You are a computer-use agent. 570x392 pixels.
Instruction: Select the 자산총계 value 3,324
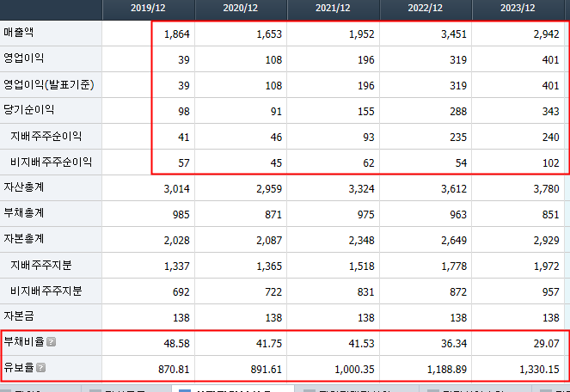pyautogui.click(x=361, y=189)
